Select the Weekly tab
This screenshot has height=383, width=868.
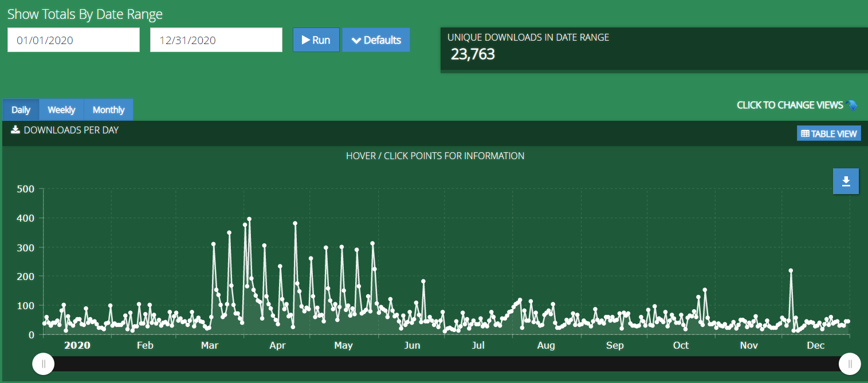(61, 110)
